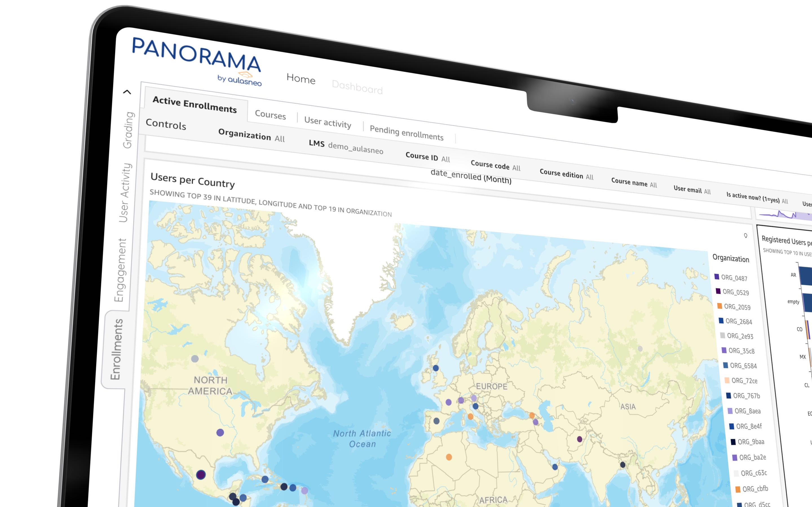
Task: Click the orange ORG_2059 legend square
Action: [x=720, y=306]
